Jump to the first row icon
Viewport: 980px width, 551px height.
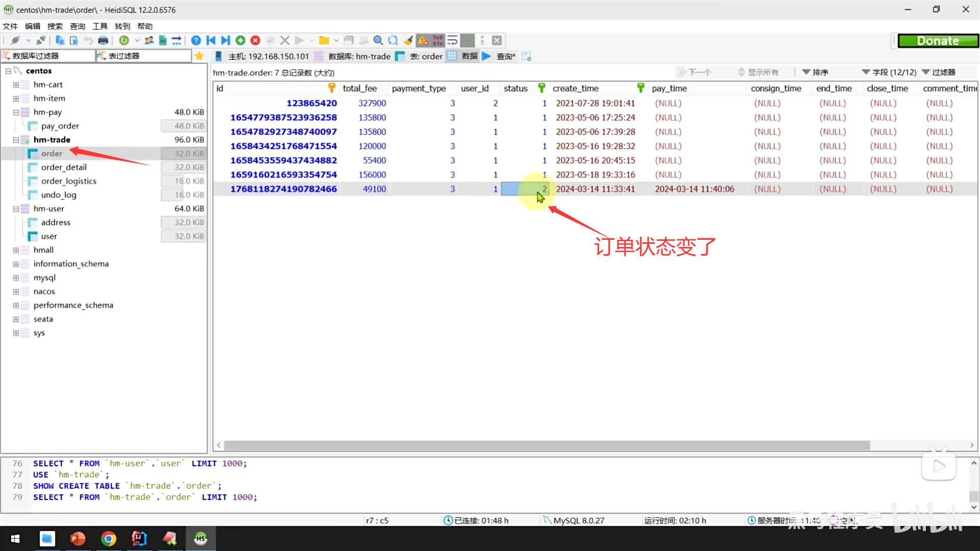pos(211,40)
